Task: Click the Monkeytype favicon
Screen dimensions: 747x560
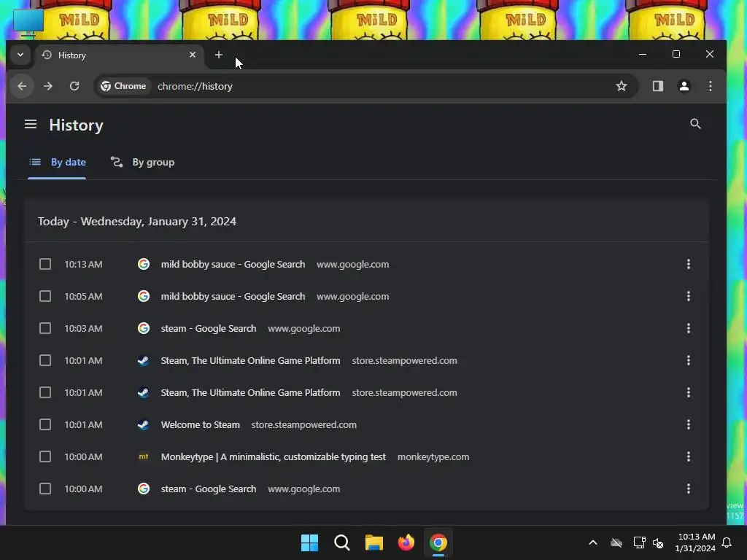Action: click(144, 456)
